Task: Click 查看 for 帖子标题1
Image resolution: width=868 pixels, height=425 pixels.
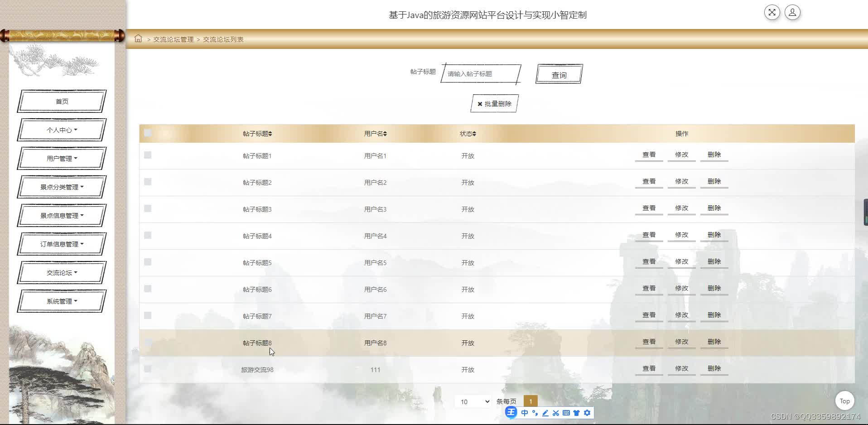Action: click(649, 155)
